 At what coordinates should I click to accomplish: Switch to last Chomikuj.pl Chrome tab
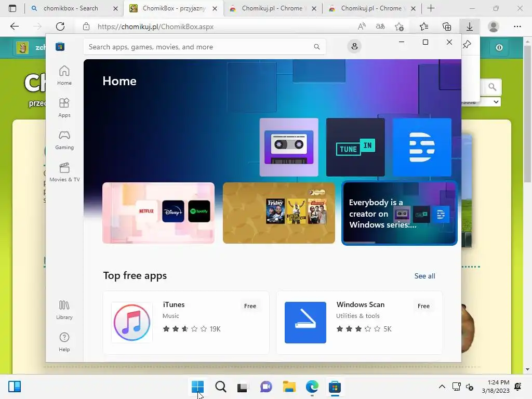tap(372, 8)
